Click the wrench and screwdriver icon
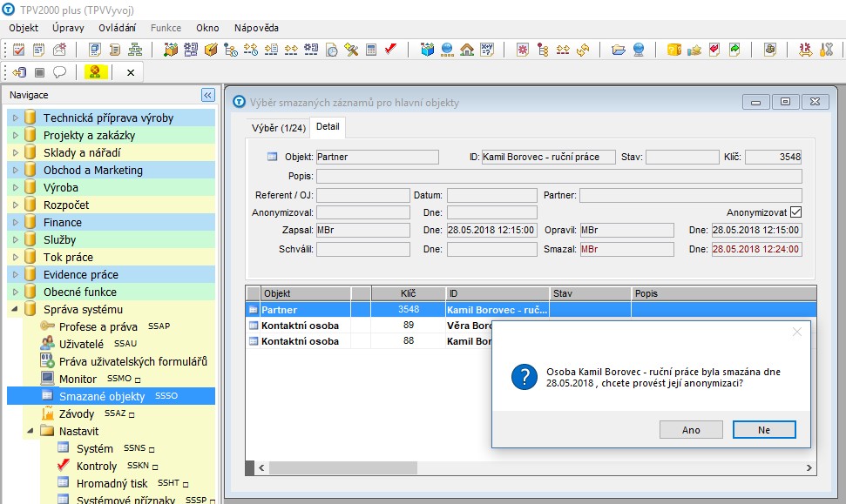The height and width of the screenshot is (504, 846). 826,50
